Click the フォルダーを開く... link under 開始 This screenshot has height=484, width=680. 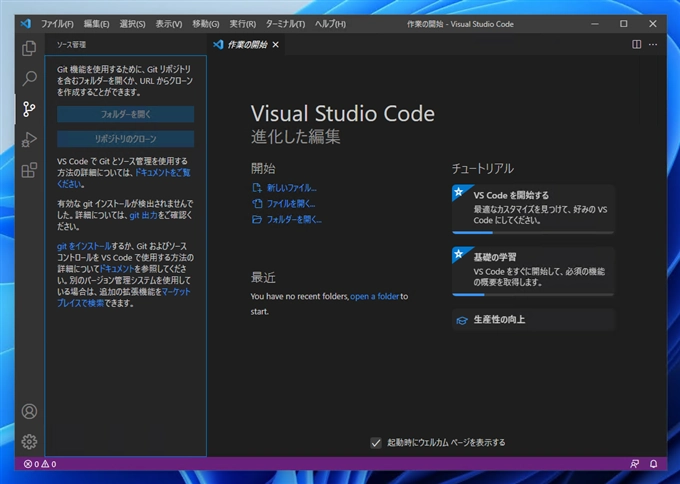(x=294, y=219)
